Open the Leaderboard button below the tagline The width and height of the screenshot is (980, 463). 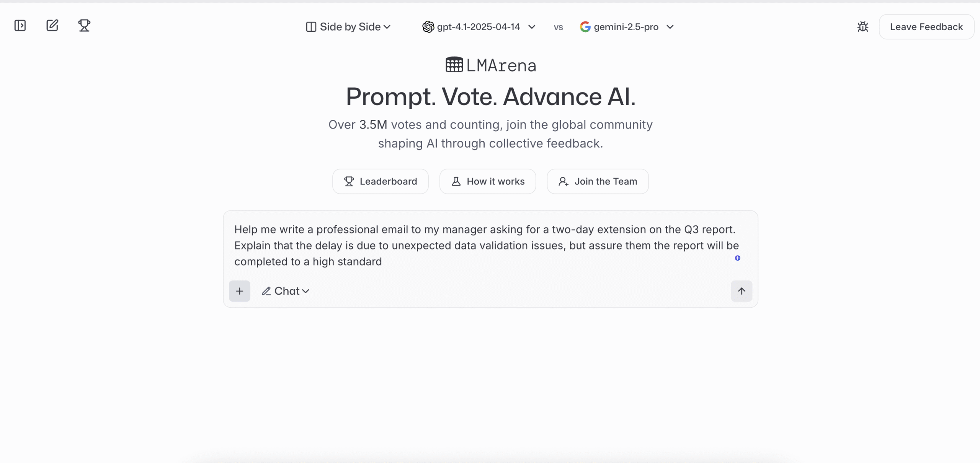coord(381,181)
